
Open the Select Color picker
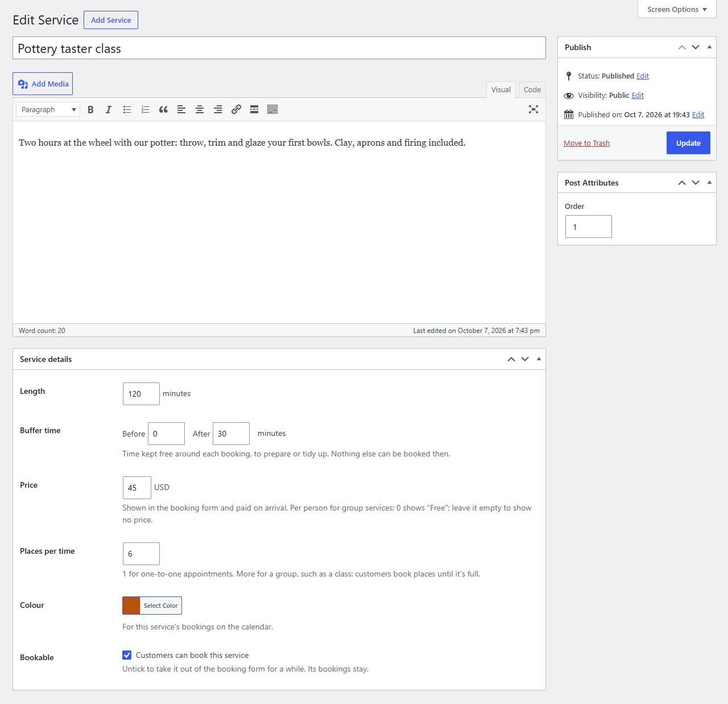pos(161,606)
